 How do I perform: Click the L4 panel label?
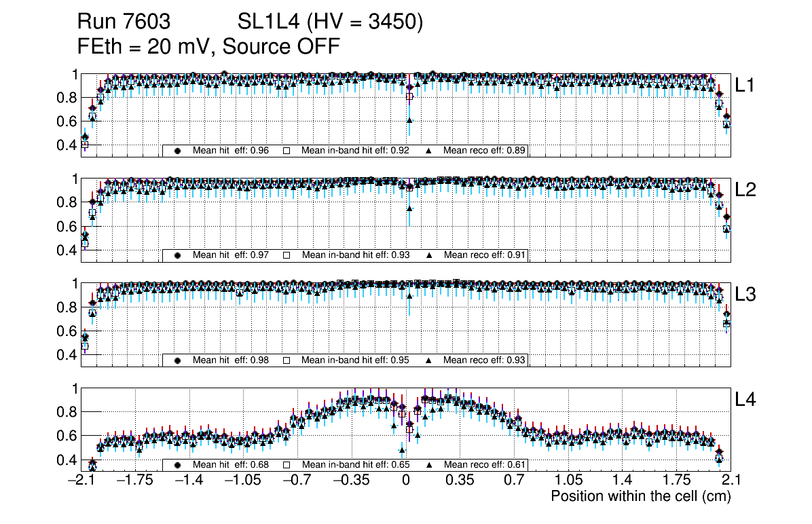pyautogui.click(x=745, y=400)
